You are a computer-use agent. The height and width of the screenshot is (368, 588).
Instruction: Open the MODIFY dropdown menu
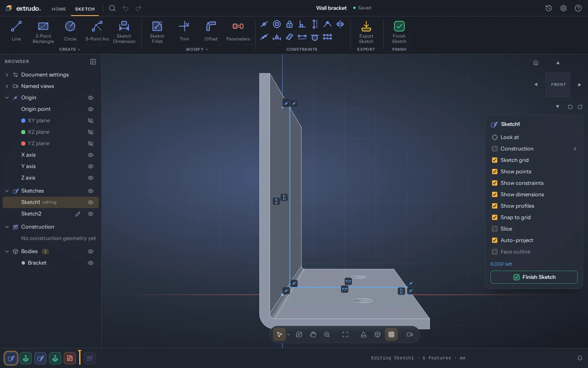pyautogui.click(x=197, y=49)
